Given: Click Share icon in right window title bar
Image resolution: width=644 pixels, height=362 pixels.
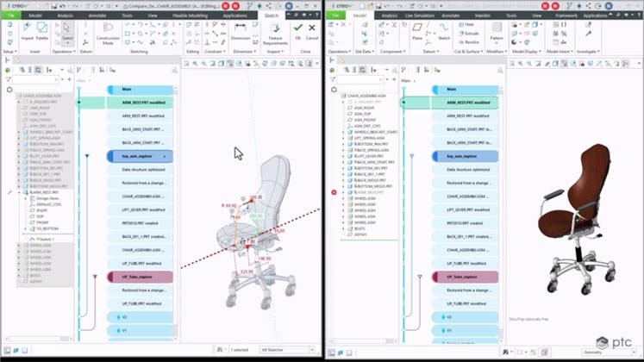Looking at the screenshot, I should (x=588, y=6).
